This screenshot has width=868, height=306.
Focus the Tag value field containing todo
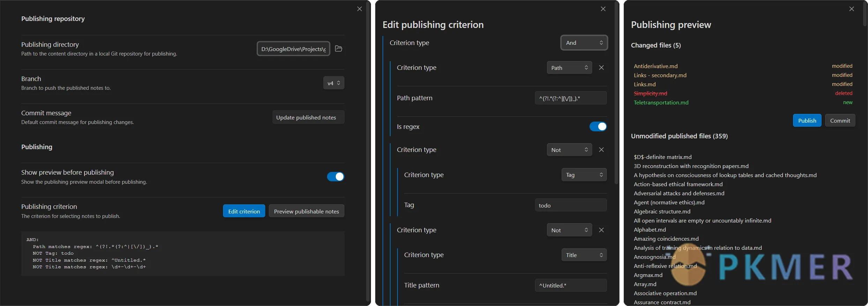[571, 205]
